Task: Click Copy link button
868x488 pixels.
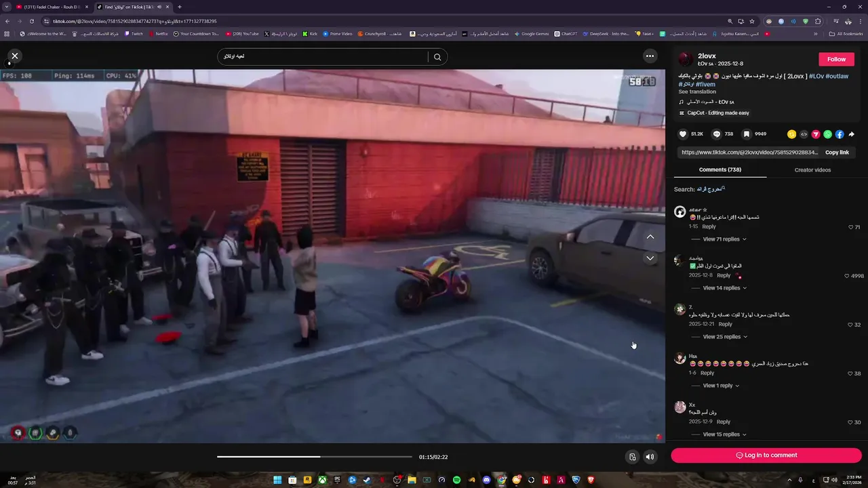Action: click(837, 152)
